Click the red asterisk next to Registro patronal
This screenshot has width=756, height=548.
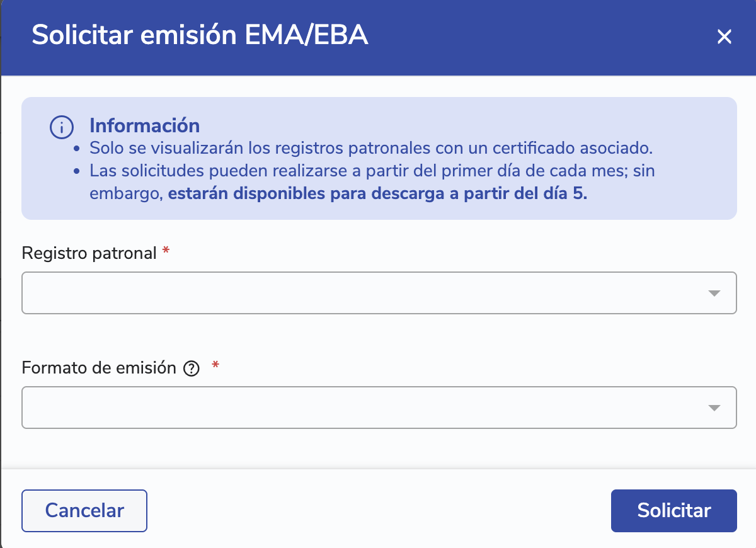[166, 252]
